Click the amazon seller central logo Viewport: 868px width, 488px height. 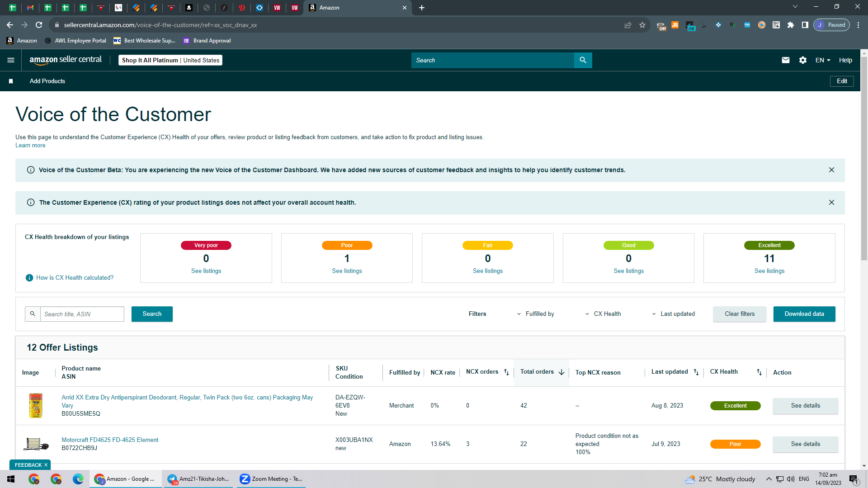pos(66,60)
